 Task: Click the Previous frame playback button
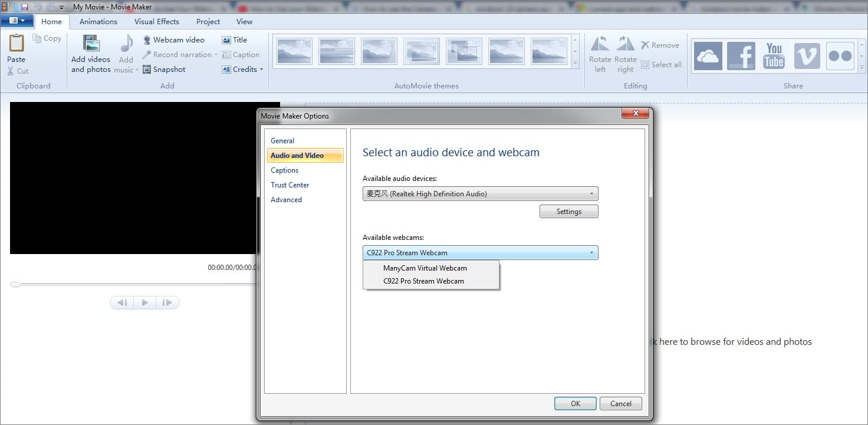[x=122, y=302]
